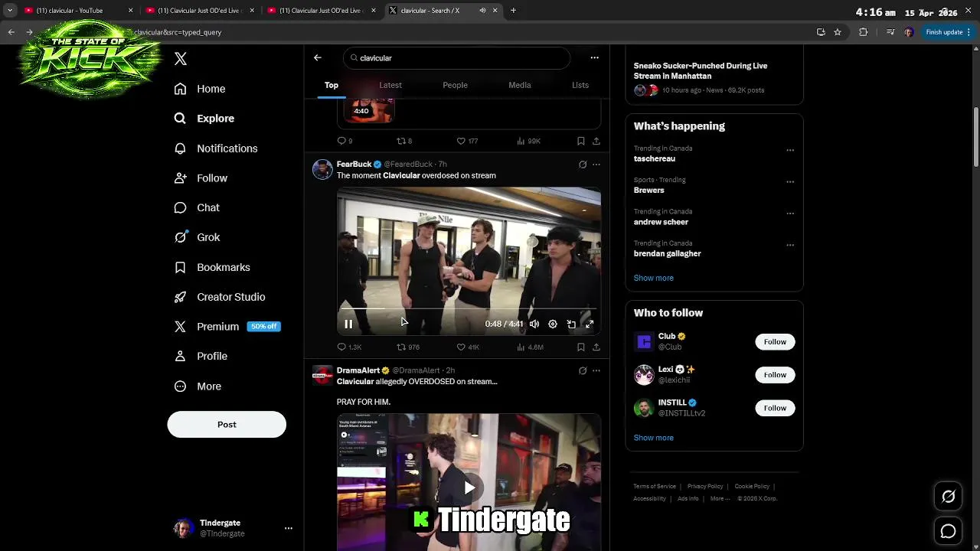Open DramaAlert profile name link
The height and width of the screenshot is (551, 980).
(x=358, y=370)
